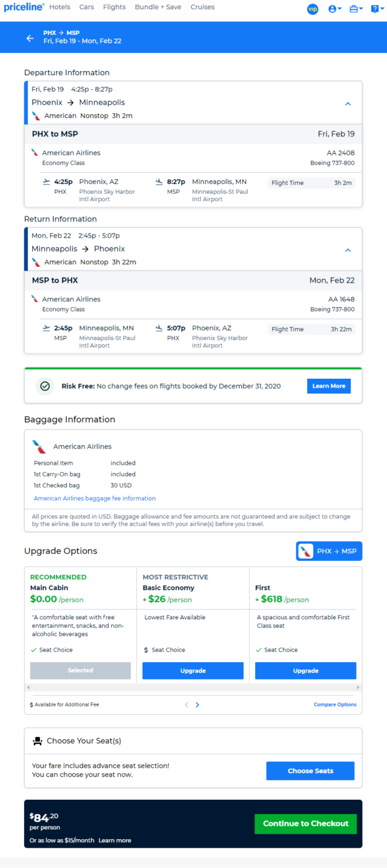Viewport: 387px width, 868px height.
Task: Click the American Airlines logo in the MSP to PHX details
Action: tap(35, 299)
